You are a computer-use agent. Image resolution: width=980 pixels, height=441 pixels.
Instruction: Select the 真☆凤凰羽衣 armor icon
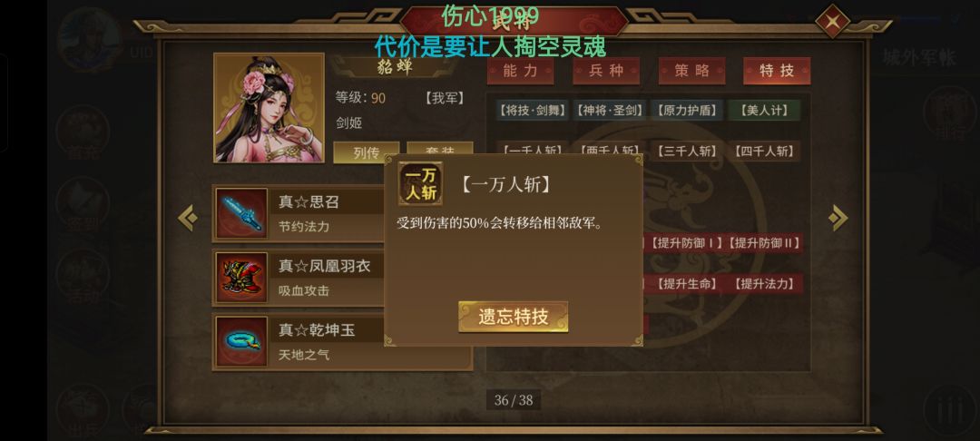tap(242, 278)
